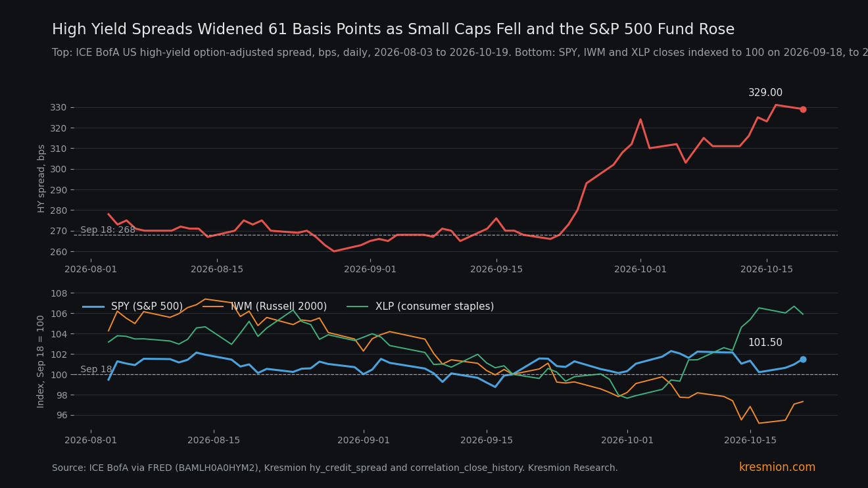Click the orange IWM legend line swatch
The image size is (868, 488).
213,307
